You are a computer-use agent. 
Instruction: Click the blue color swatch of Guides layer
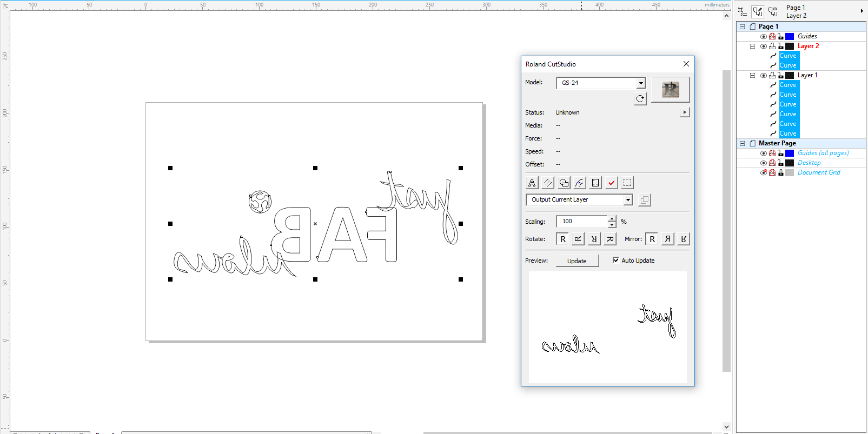pyautogui.click(x=790, y=36)
